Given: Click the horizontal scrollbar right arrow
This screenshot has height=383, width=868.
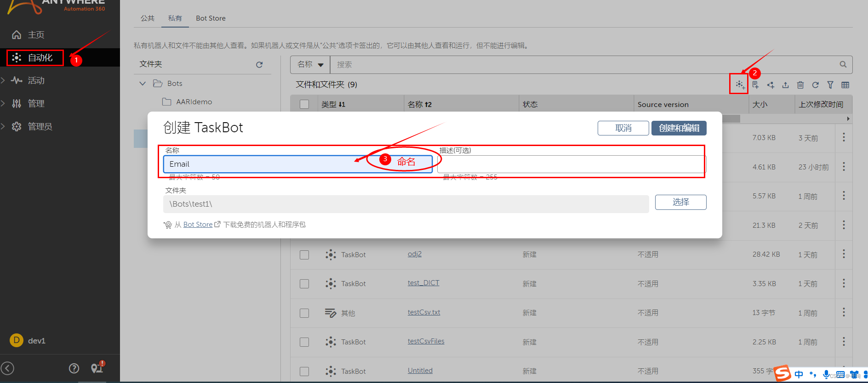Looking at the screenshot, I should tap(848, 119).
